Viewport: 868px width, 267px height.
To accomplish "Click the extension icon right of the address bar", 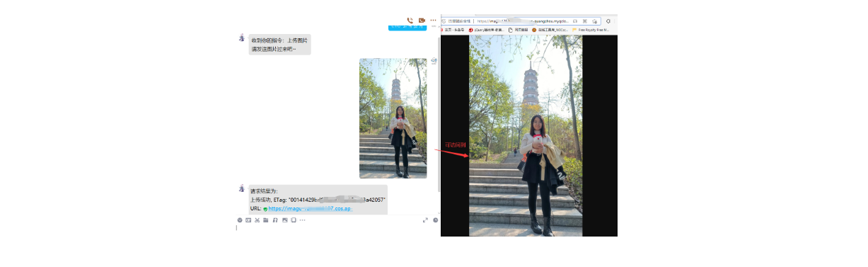I will (x=608, y=21).
